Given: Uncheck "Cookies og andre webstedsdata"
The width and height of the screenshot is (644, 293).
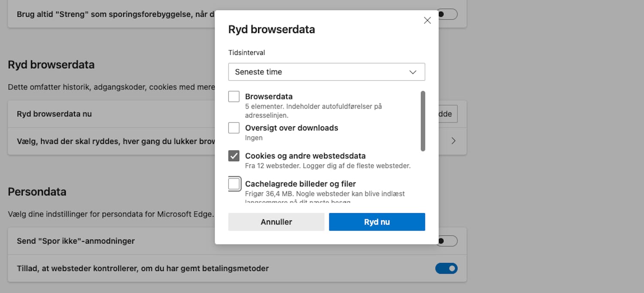Looking at the screenshot, I should [x=234, y=156].
